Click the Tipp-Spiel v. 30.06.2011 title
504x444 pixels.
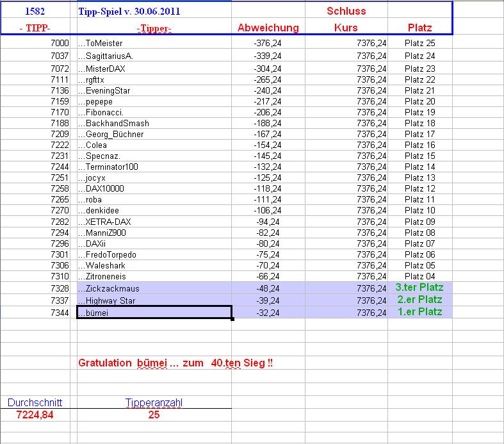click(x=129, y=12)
